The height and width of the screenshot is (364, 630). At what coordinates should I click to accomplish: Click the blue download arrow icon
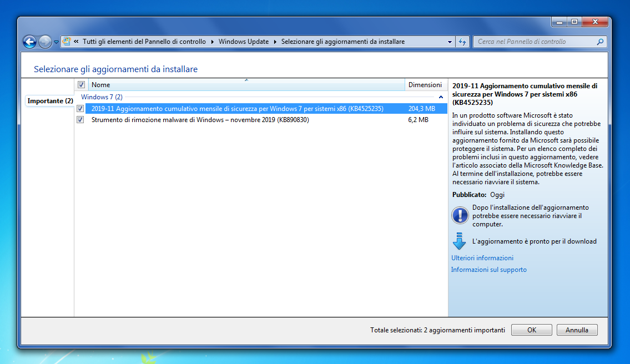(459, 241)
